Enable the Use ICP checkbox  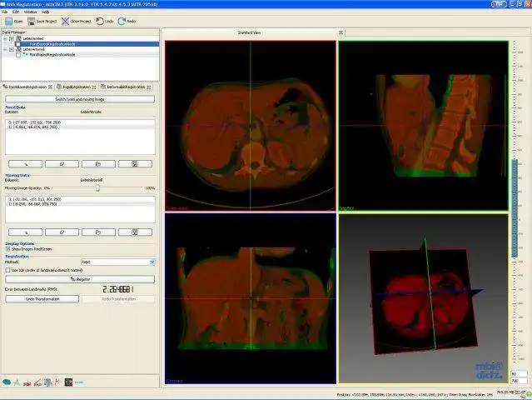pyautogui.click(x=7, y=270)
